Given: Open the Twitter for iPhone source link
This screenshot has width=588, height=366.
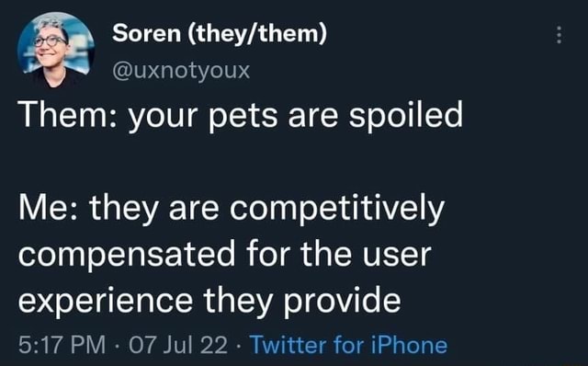Looking at the screenshot, I should coord(348,345).
